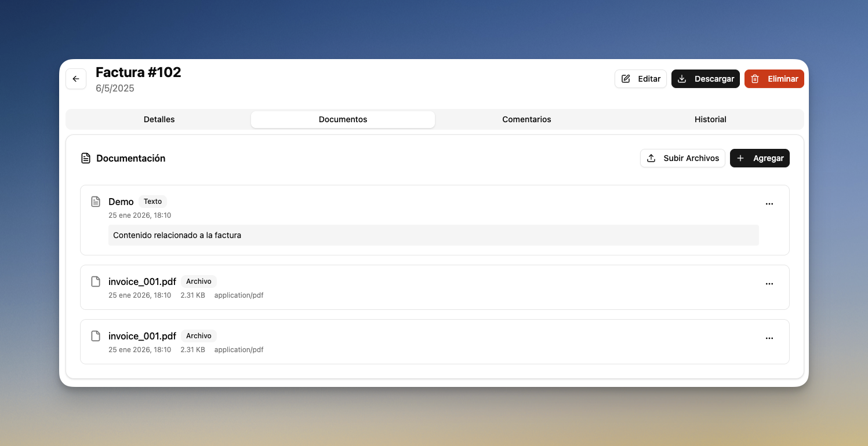Click the Descargar button
The width and height of the screenshot is (868, 446).
(x=706, y=79)
